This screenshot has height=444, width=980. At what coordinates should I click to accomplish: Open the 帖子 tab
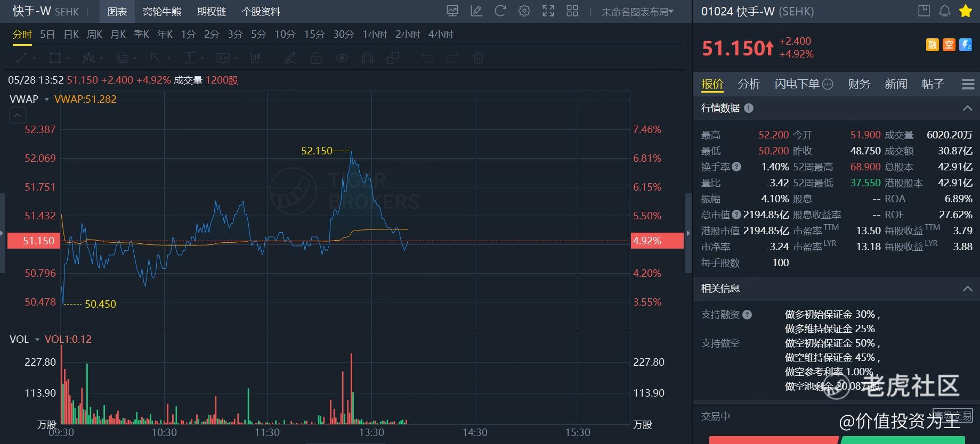coord(933,84)
